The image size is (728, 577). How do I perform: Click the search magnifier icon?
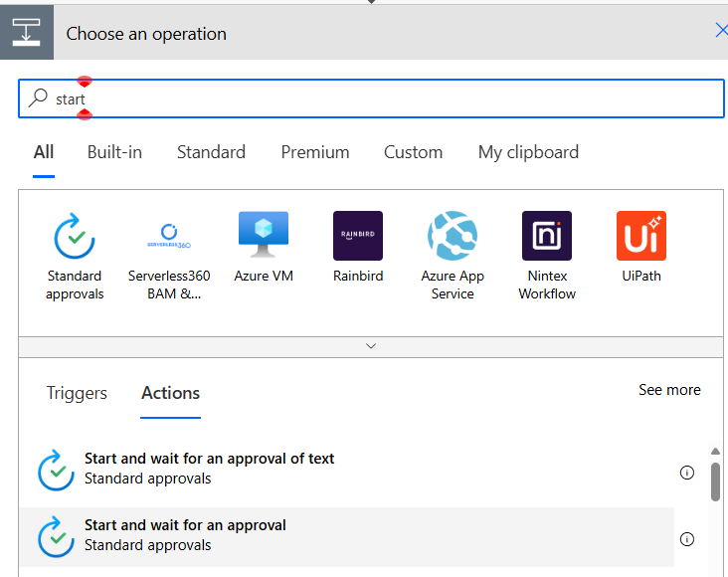[39, 98]
